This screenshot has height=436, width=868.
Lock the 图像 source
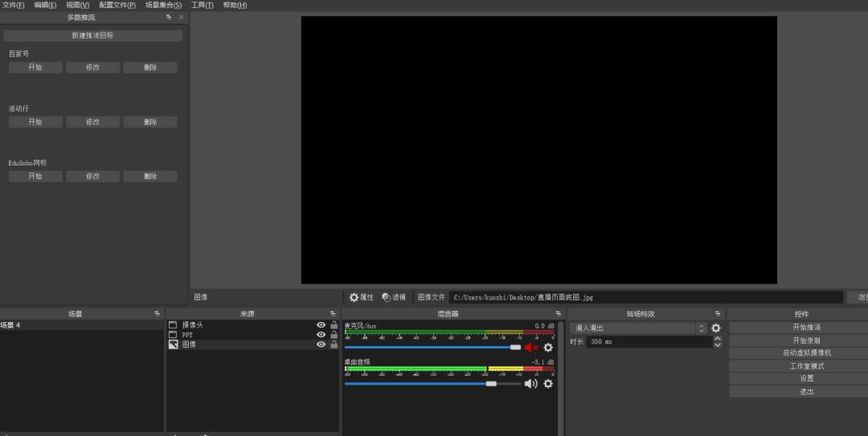[x=334, y=344]
